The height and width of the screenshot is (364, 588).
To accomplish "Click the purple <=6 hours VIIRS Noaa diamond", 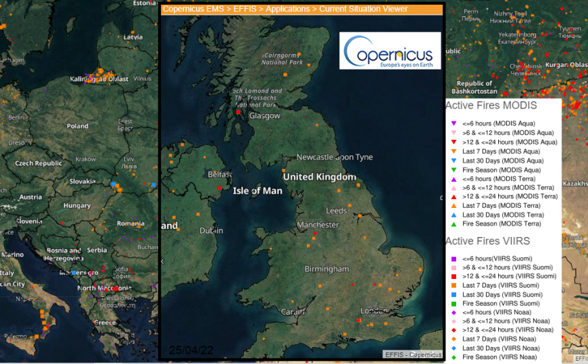I will (454, 312).
